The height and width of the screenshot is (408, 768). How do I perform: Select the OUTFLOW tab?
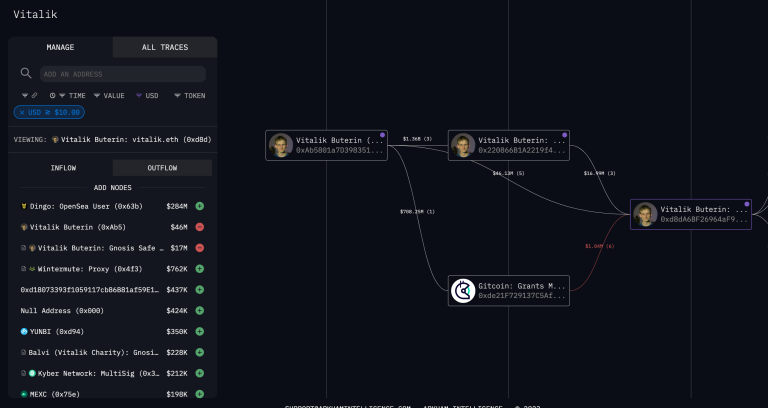[x=162, y=168]
